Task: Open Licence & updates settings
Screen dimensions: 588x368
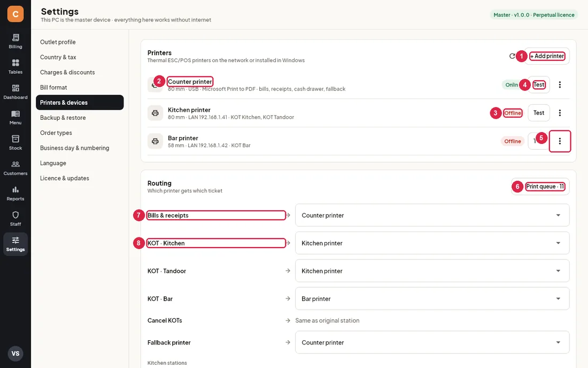Action: (80, 178)
